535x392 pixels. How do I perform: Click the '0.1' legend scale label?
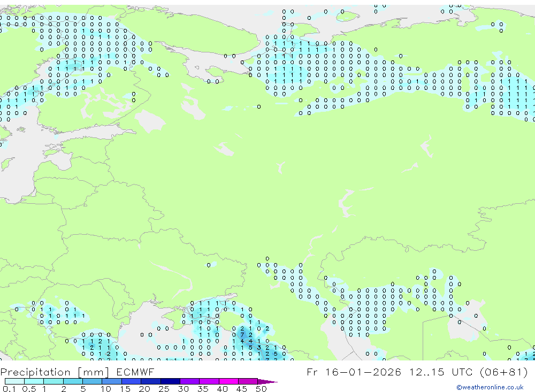[9, 389]
